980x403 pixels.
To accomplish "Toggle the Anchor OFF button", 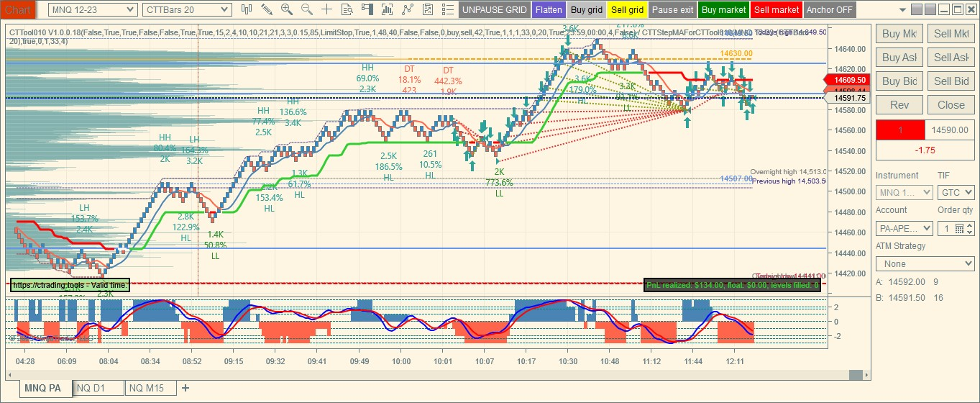I will tap(830, 10).
